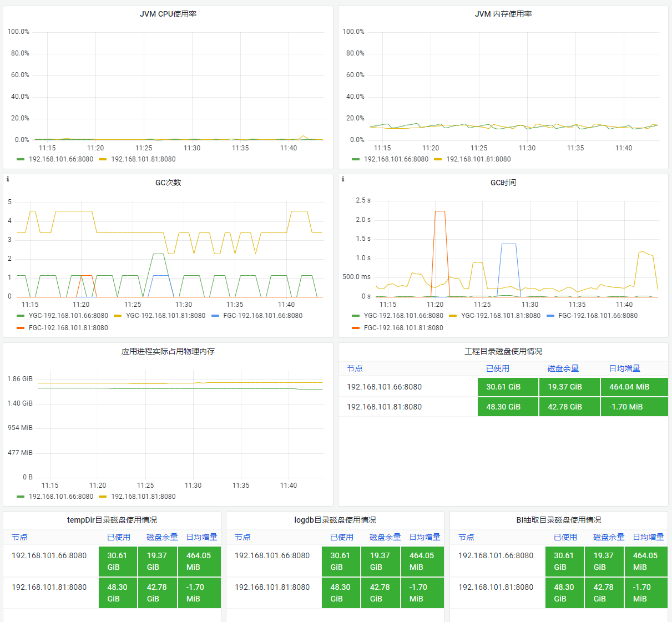Click the info icon on GC次数 panel
Viewport: 672px width, 622px height.
[x=7, y=179]
